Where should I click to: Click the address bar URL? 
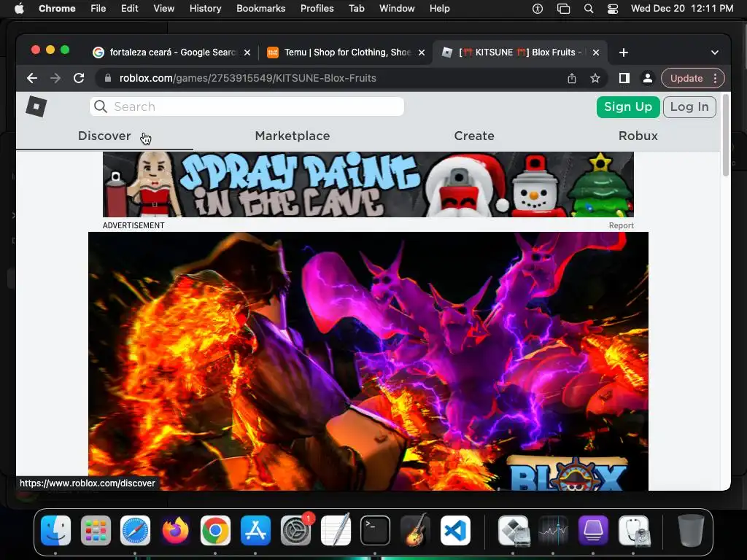click(248, 78)
